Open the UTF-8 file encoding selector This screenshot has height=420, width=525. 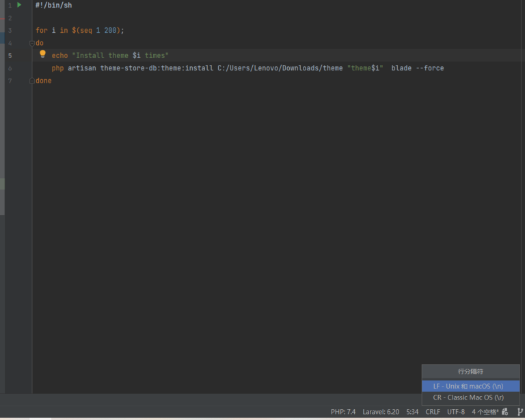coord(456,412)
